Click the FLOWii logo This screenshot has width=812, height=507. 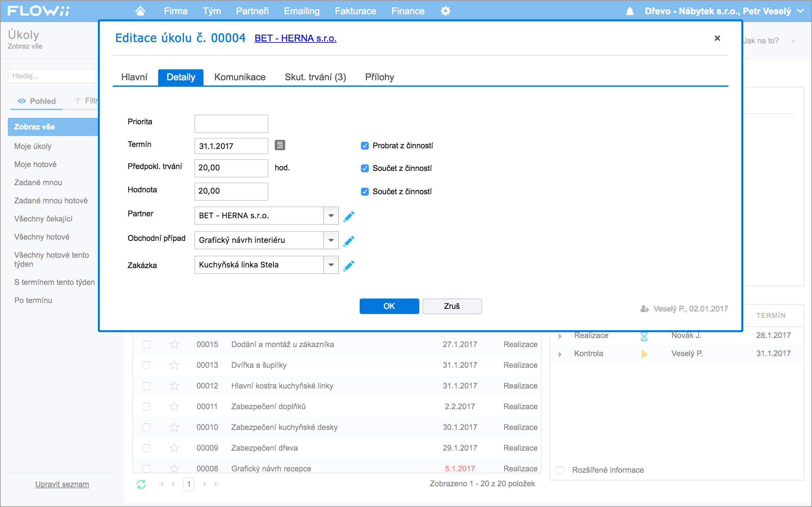point(39,11)
